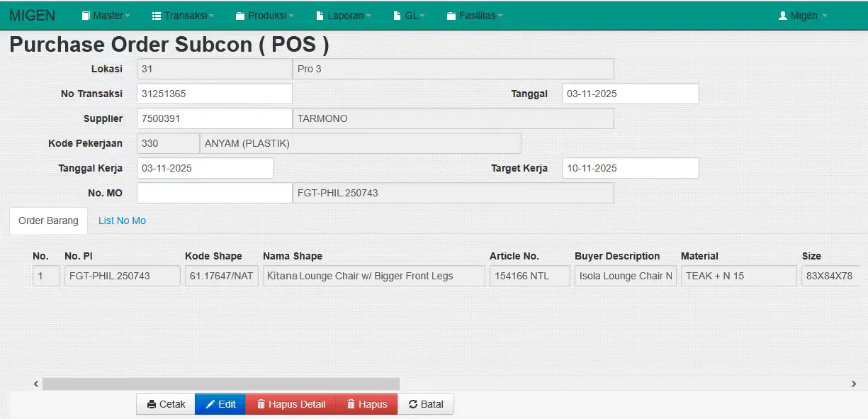This screenshot has height=419, width=868.
Task: Click the Tanggal Kerja date field
Action: (x=205, y=168)
